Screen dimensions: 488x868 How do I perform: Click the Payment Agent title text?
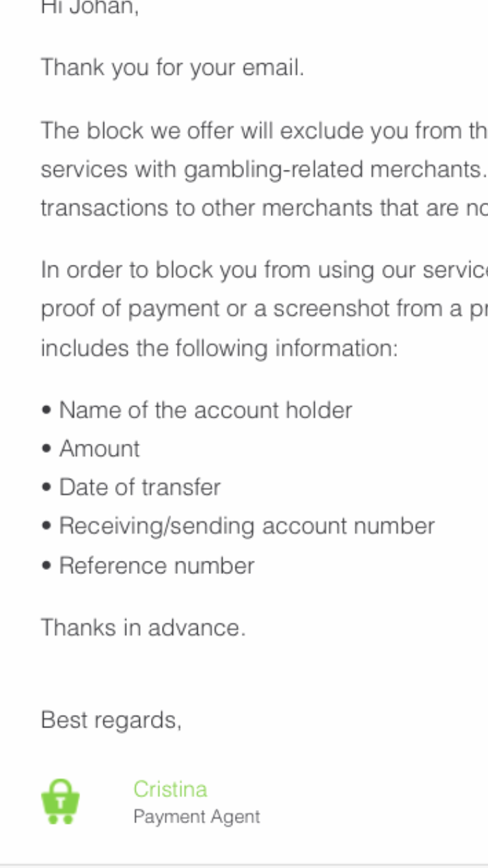point(197,817)
